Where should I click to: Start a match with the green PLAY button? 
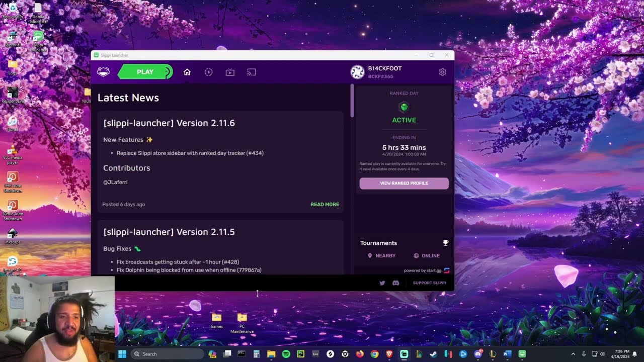click(x=145, y=72)
